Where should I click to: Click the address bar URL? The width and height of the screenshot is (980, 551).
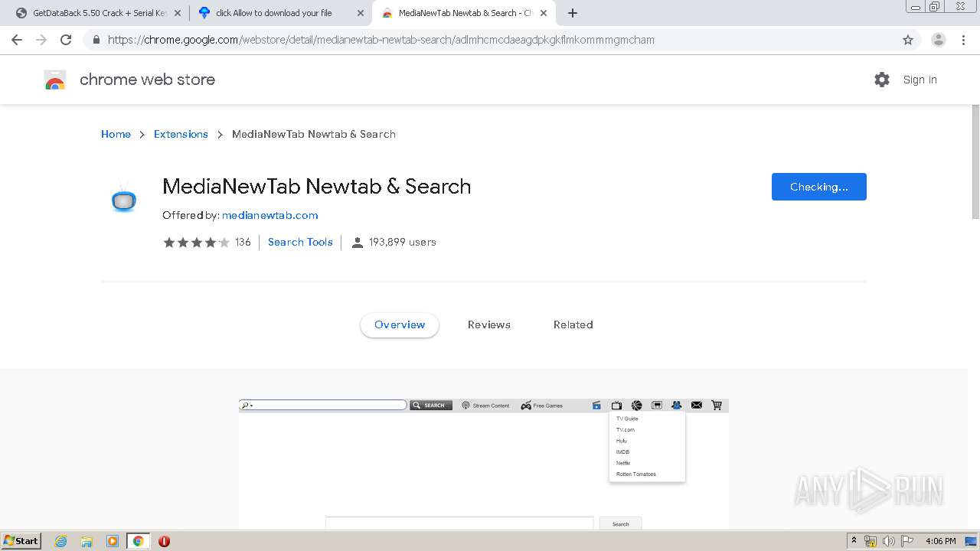pos(381,40)
